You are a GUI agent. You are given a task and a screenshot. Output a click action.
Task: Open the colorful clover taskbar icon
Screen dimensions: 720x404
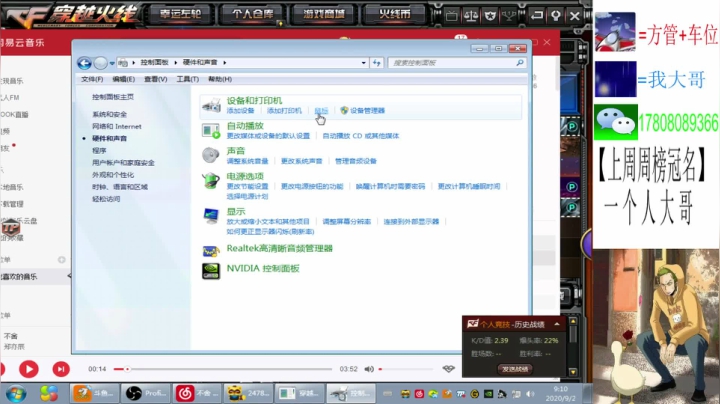(48, 393)
